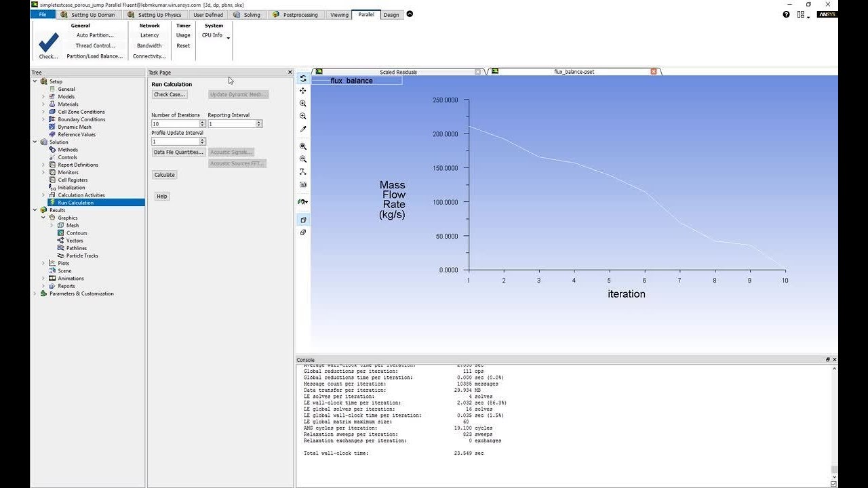
Task: Open the display options dropdown in graphics toolbar
Action: pos(303,202)
